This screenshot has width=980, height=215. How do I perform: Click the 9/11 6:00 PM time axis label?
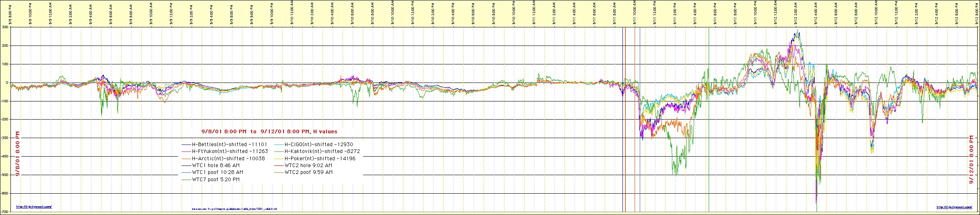pyautogui.click(x=715, y=13)
